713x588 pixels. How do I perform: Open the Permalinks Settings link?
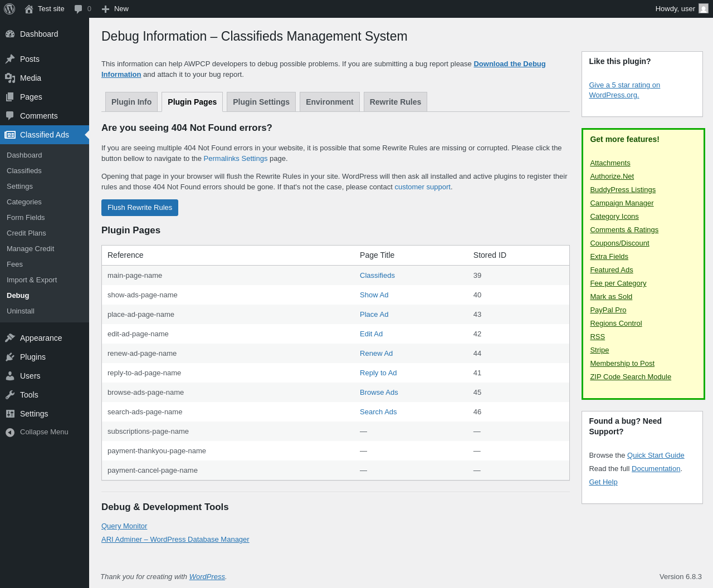pyautogui.click(x=235, y=159)
